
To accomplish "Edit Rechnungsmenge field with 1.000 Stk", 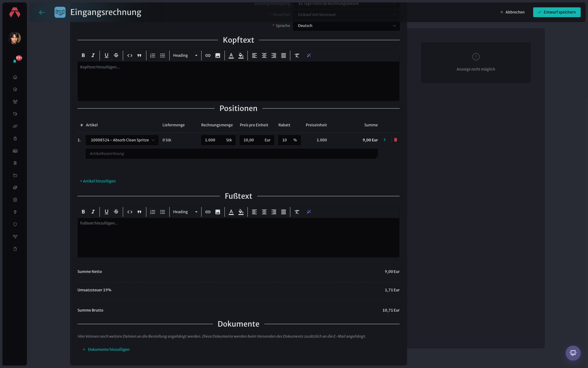I will click(218, 140).
